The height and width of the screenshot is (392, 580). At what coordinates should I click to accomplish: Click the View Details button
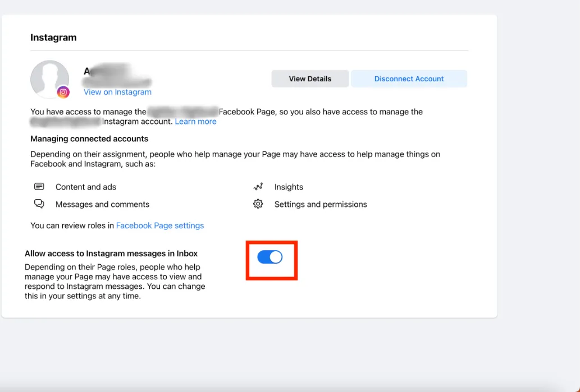tap(310, 79)
